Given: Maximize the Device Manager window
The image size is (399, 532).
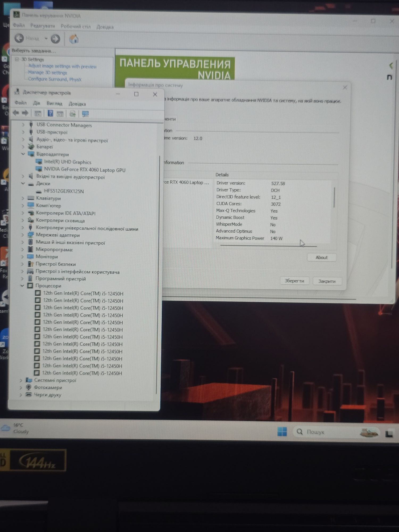Looking at the screenshot, I should point(136,94).
